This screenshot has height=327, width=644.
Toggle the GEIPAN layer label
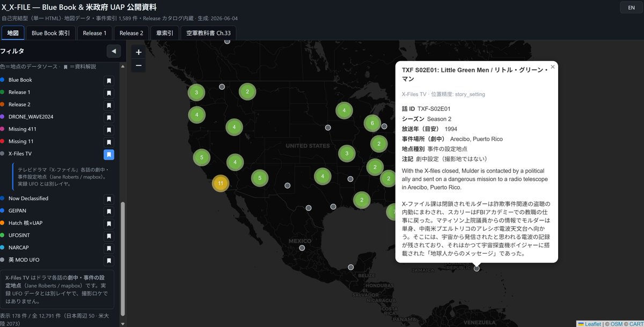[17, 211]
